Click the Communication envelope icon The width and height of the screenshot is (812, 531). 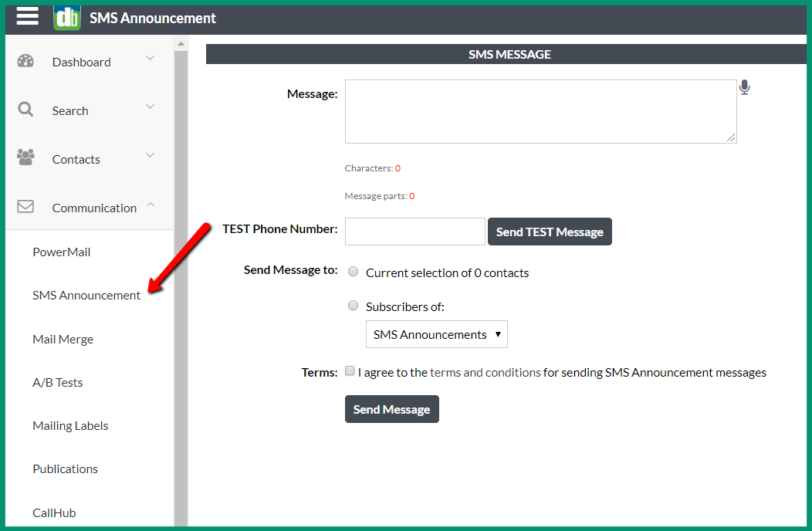(25, 206)
